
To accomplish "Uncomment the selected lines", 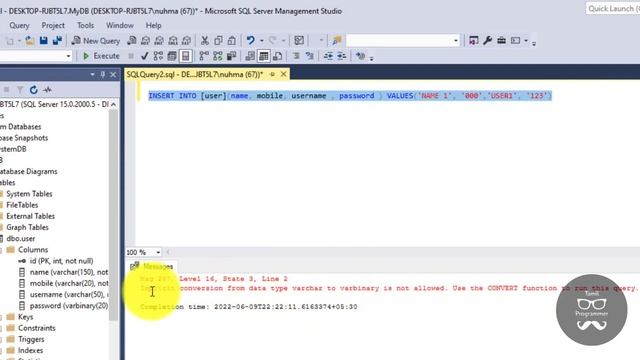I will pos(310,56).
